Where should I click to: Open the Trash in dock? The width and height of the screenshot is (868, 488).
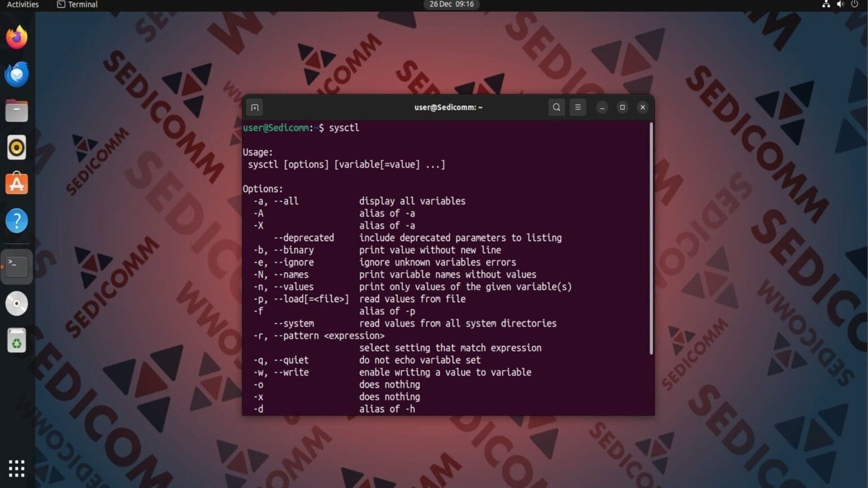tap(16, 341)
